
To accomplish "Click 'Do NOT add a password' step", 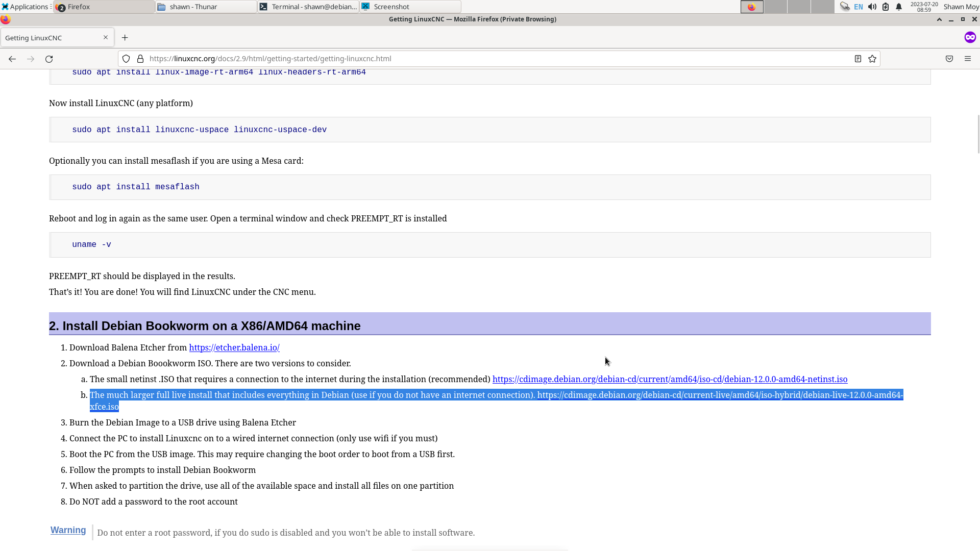I will tap(154, 502).
